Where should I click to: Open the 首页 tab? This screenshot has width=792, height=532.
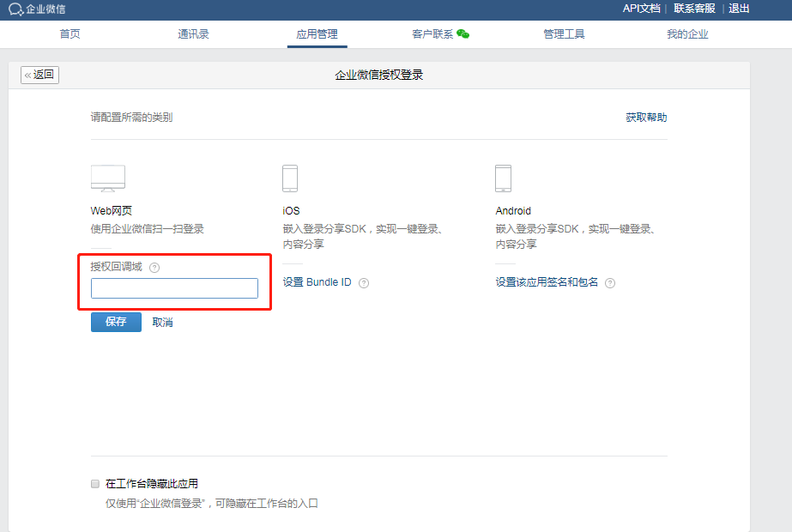(70, 33)
